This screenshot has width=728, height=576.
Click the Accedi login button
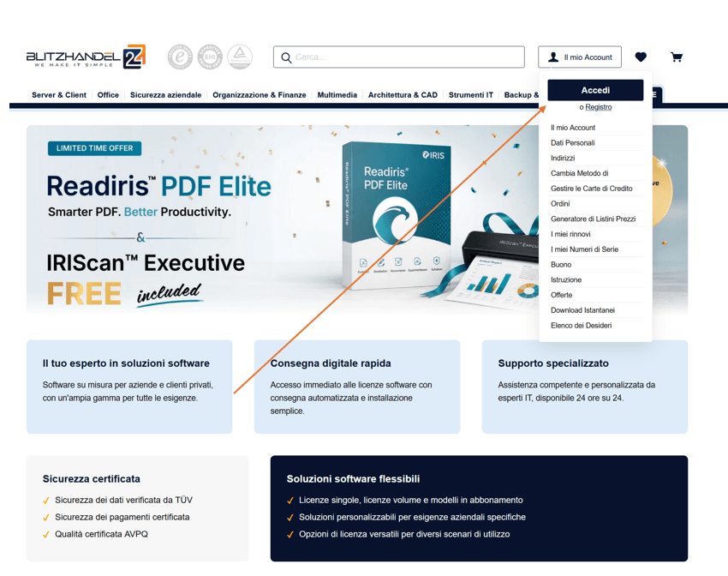[x=595, y=90]
